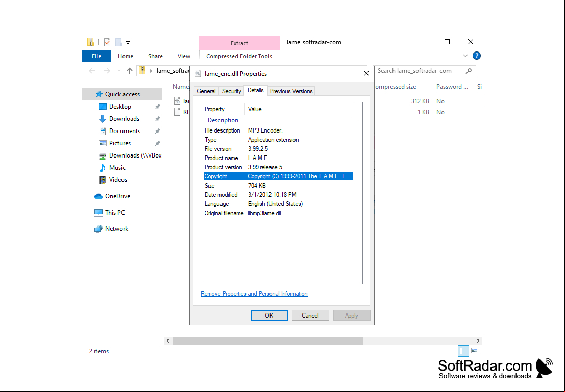Viewport: 565px width, 392px height.
Task: Click the pin icon next to Documents
Action: point(158,131)
